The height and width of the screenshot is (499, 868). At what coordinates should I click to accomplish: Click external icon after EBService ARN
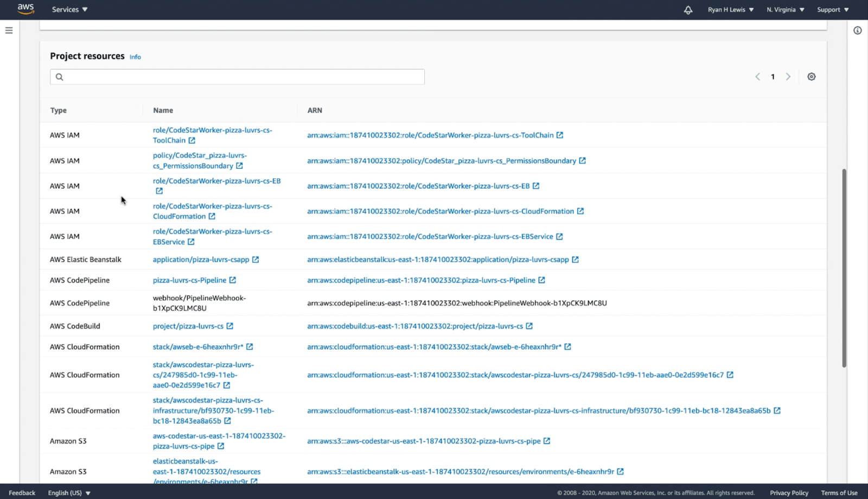[559, 237]
